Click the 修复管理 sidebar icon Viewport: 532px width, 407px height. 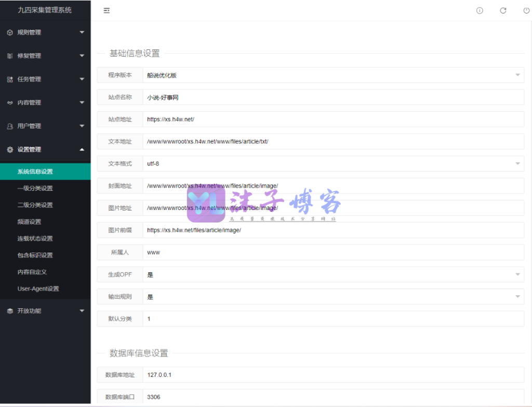(x=10, y=56)
